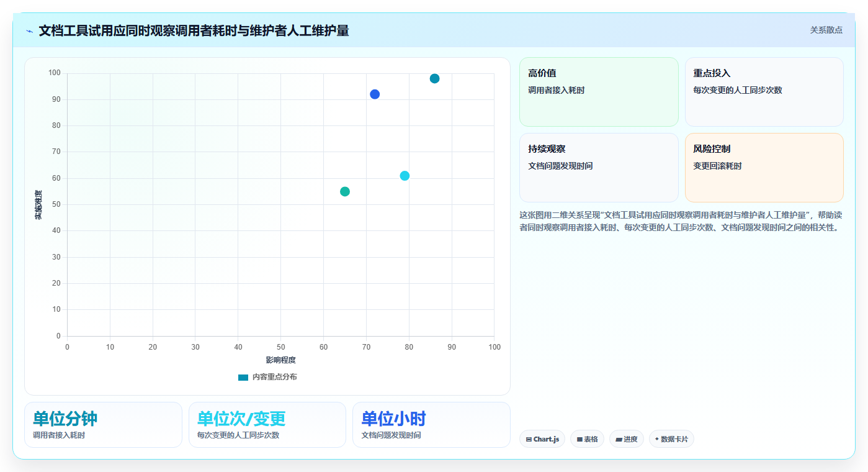The width and height of the screenshot is (868, 472).
Task: Click the 内容重点分布 legend label
Action: 274,377
